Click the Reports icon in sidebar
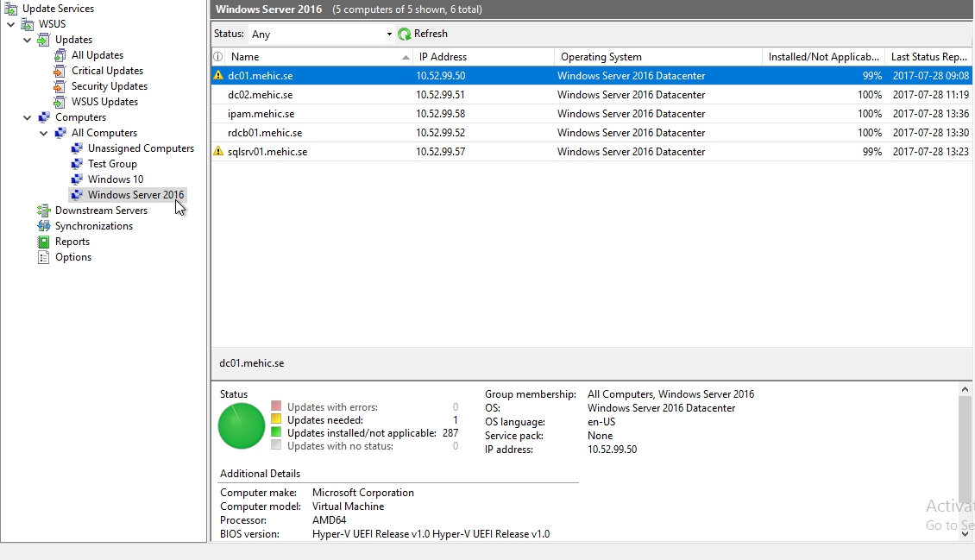Screen dimensions: 975x560 coord(43,242)
